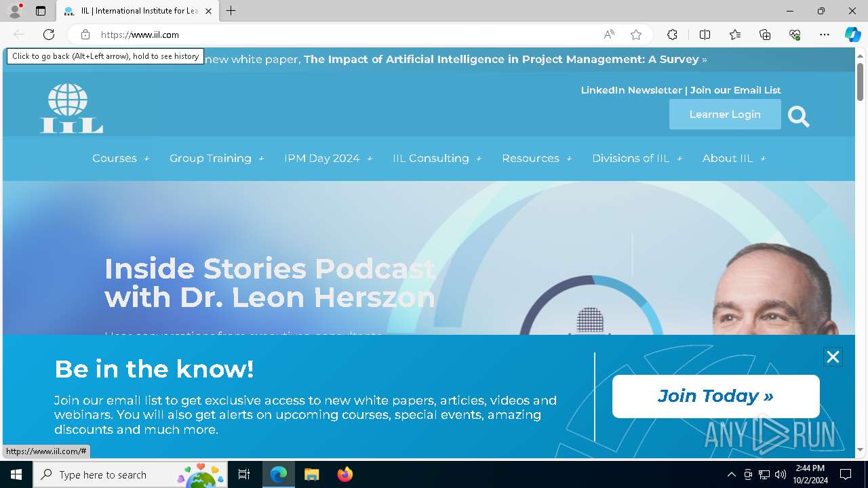Open network status tray icon
Viewport: 868px width, 488px height.
pyautogui.click(x=764, y=474)
